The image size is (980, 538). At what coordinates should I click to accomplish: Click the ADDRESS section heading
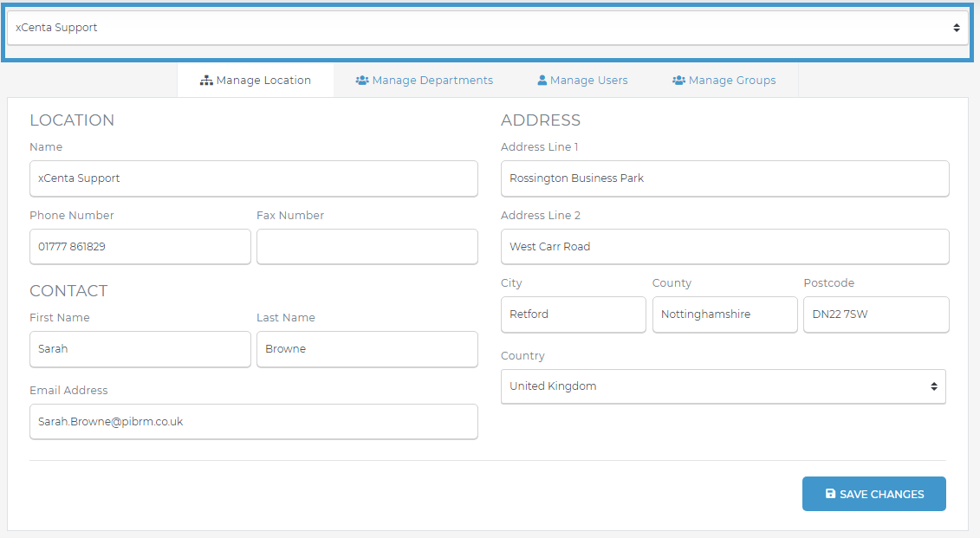(x=541, y=120)
